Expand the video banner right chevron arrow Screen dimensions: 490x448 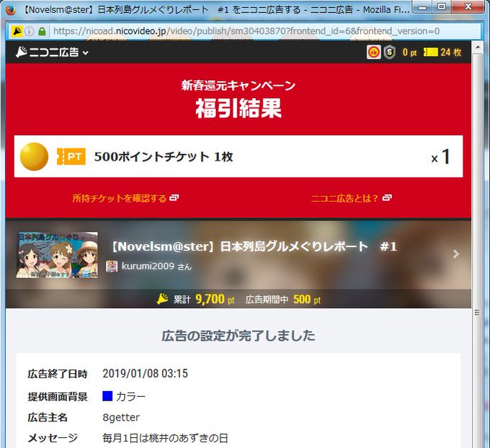pos(456,254)
